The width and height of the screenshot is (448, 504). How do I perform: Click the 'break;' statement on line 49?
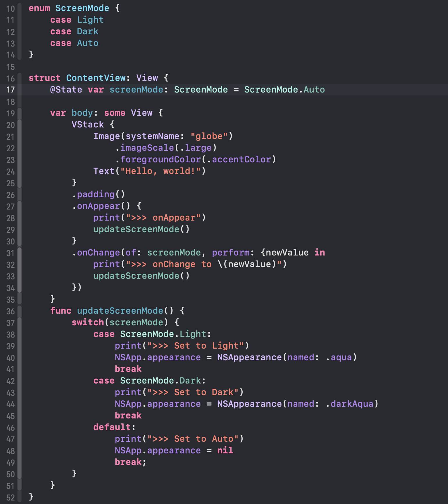131,462
